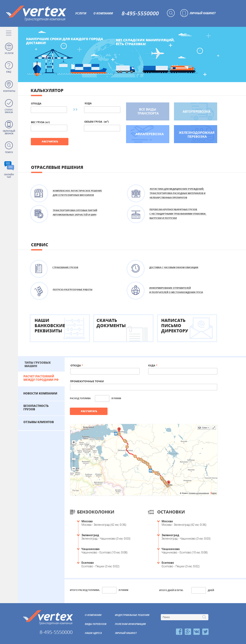Image resolution: width=246 pixels, height=644 pixels.
Task: Select Автоперевозка transport tile
Action: [196, 111]
